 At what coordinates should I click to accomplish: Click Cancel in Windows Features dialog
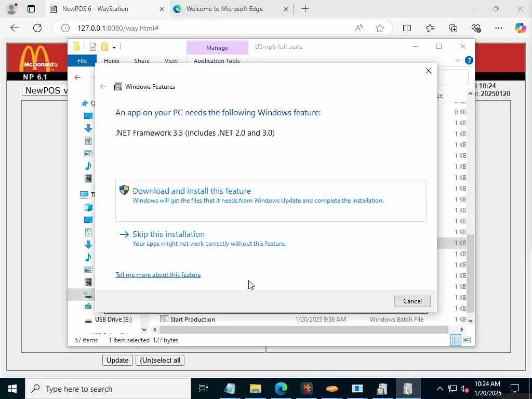412,301
